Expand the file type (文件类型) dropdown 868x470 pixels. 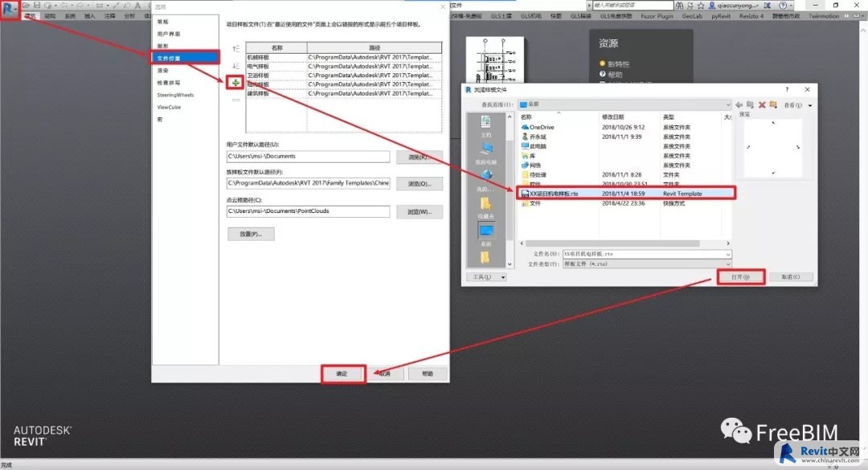pos(727,264)
